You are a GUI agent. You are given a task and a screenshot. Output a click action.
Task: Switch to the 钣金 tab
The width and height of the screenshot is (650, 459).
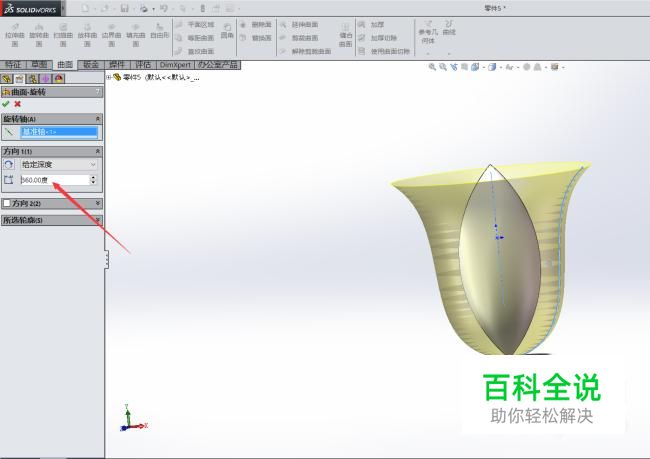click(91, 65)
